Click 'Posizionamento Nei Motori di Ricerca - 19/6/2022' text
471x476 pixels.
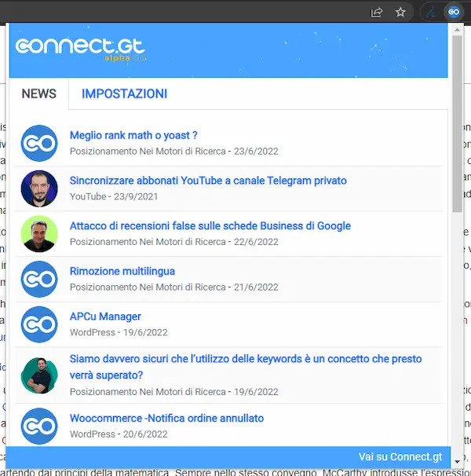[174, 391]
